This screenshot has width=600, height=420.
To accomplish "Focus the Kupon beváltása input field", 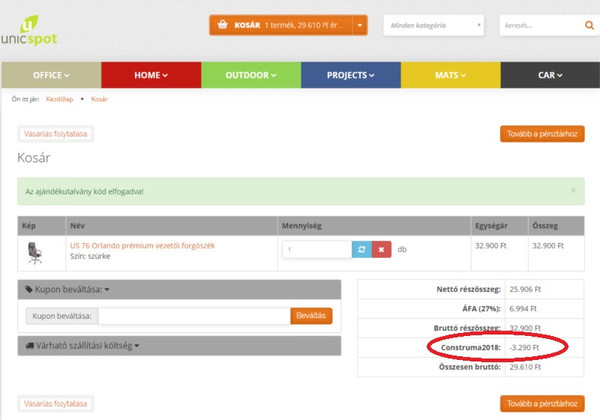I will (x=193, y=316).
